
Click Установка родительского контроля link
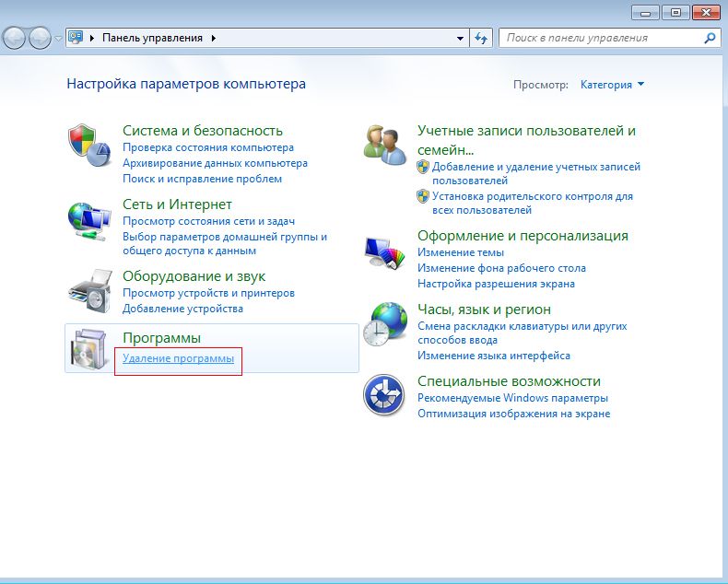(533, 204)
